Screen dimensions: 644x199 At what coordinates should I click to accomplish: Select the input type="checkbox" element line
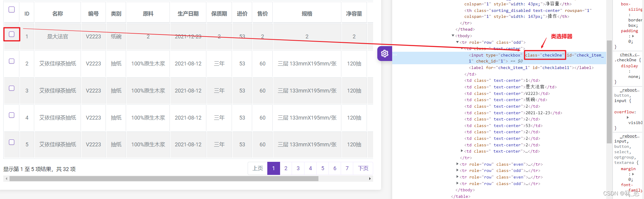(x=500, y=58)
